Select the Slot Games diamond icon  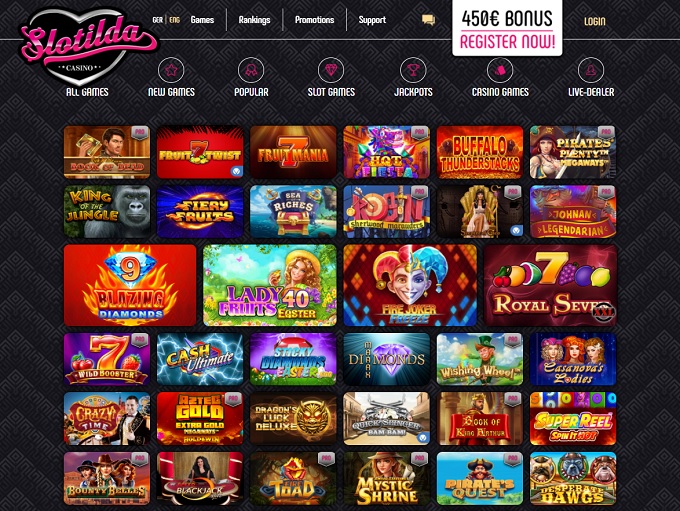(x=331, y=70)
